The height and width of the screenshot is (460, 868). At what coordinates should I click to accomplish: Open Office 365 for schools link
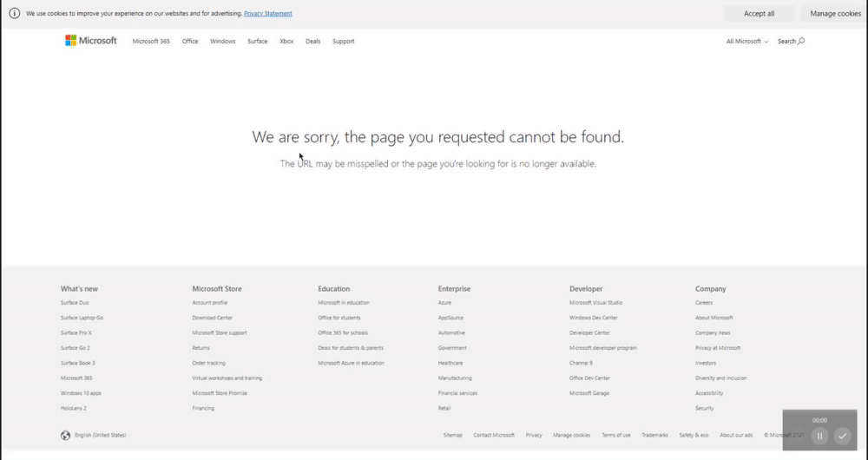[x=343, y=332]
